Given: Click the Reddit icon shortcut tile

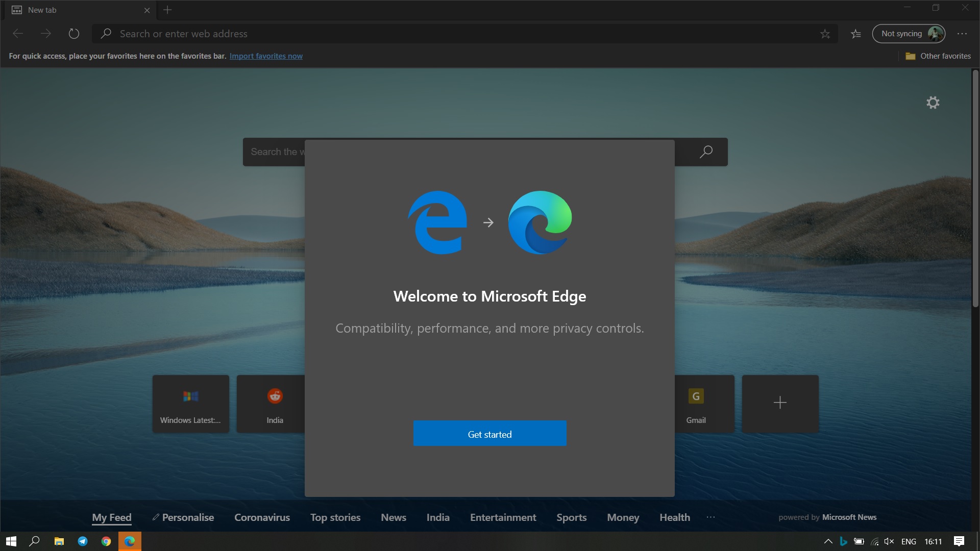Looking at the screenshot, I should pyautogui.click(x=275, y=403).
